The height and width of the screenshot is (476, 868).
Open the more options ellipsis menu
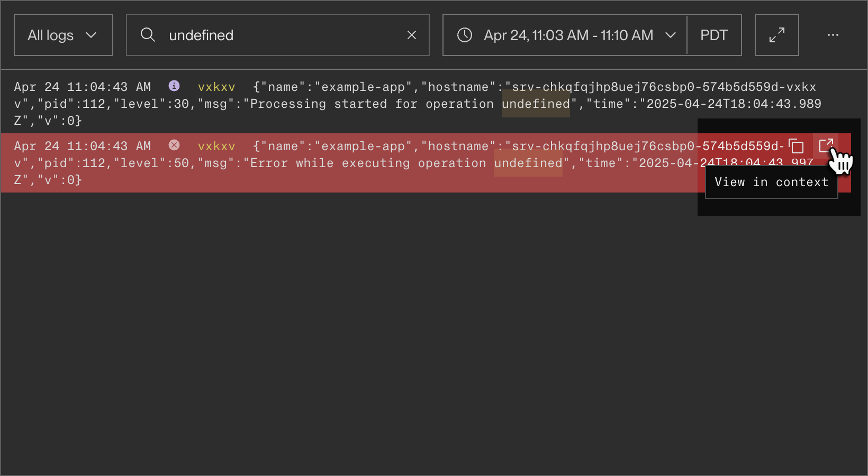point(833,35)
